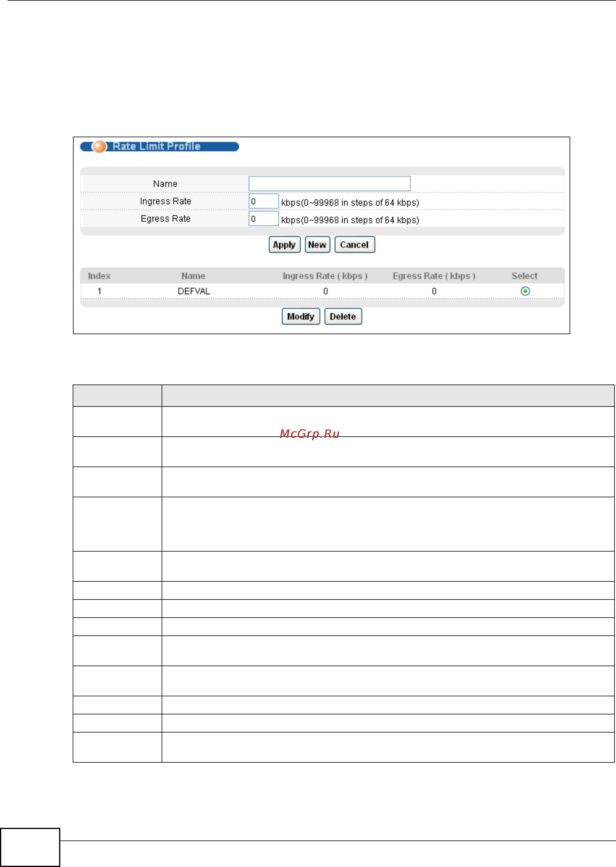Click the Egress Rate input box
Viewport: 616px width, 867px height.
click(264, 219)
